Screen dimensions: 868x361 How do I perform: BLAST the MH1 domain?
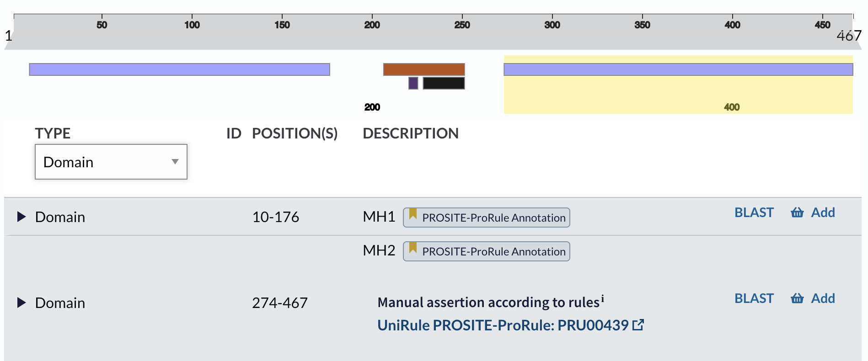coord(754,212)
